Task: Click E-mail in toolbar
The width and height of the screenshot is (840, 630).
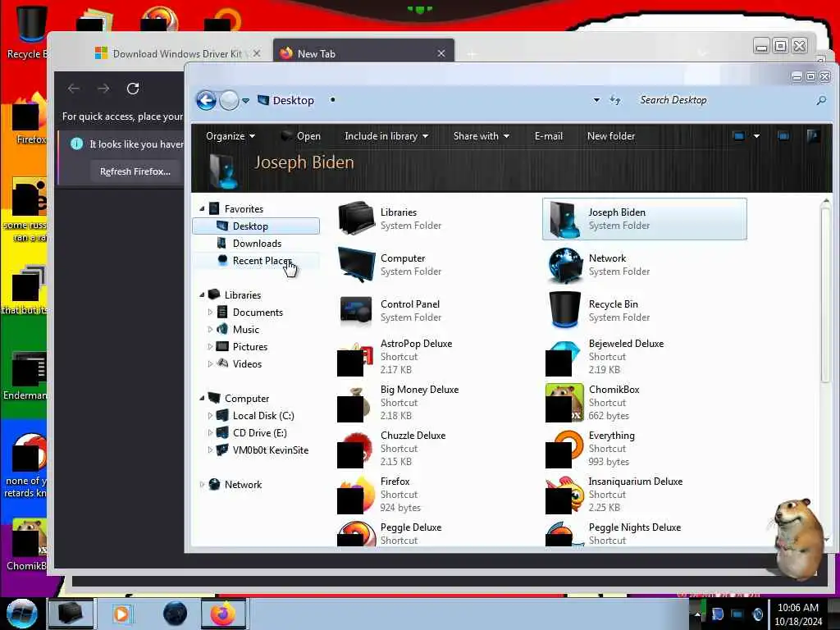Action: point(549,136)
